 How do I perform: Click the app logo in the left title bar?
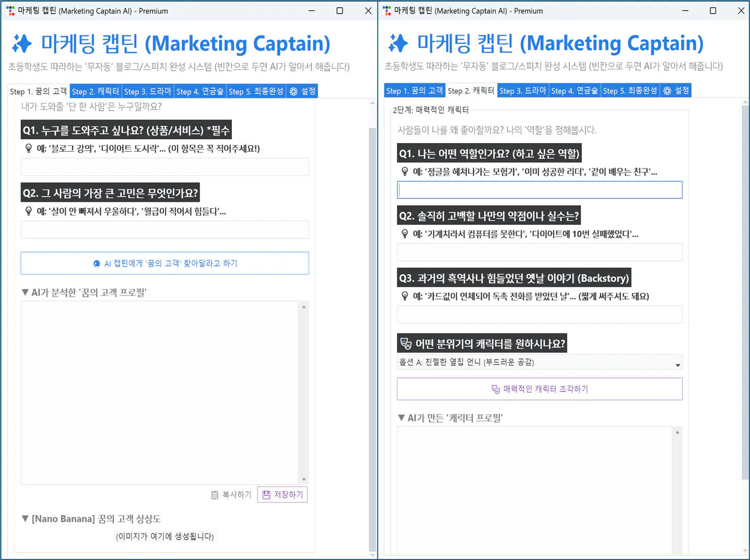point(9,10)
